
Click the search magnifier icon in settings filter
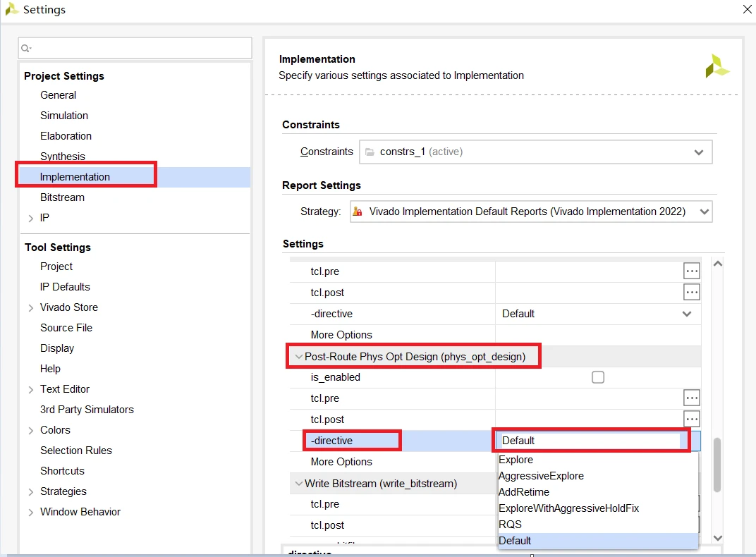(26, 48)
